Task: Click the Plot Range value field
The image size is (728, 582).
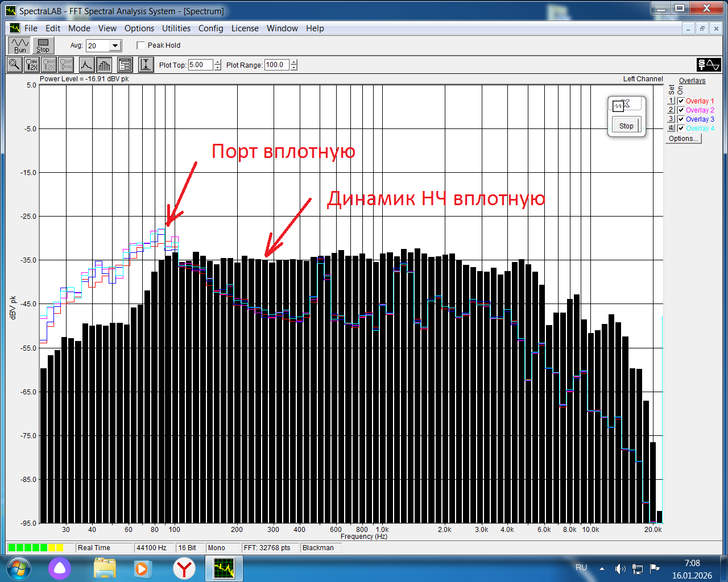Action: click(x=277, y=65)
